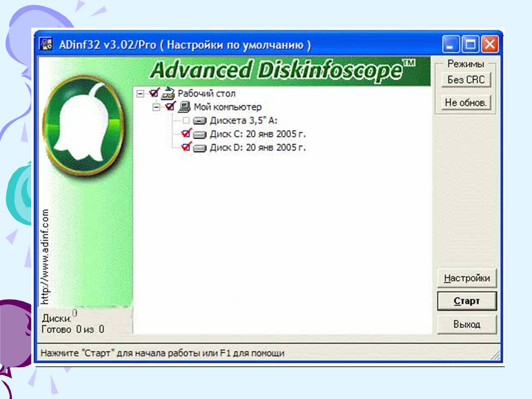Open the Настройки settings button
The width and height of the screenshot is (532, 399).
[x=466, y=278]
